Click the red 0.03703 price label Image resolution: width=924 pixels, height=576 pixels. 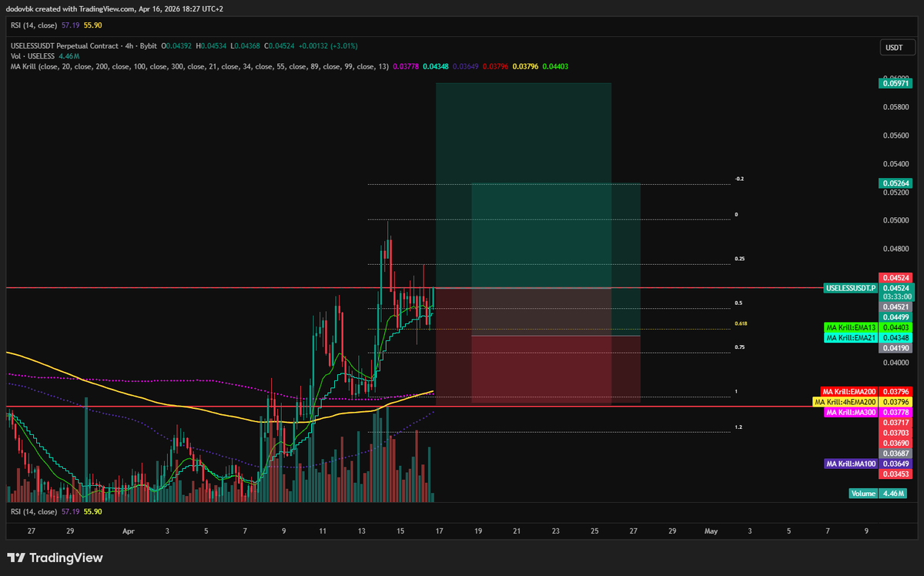point(894,434)
